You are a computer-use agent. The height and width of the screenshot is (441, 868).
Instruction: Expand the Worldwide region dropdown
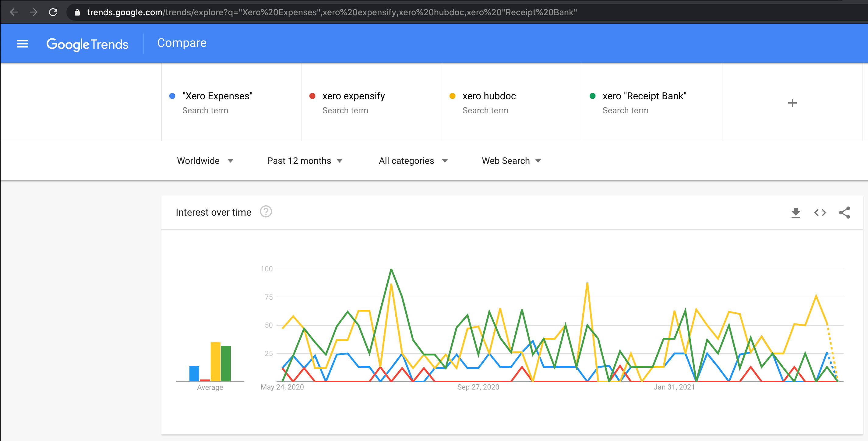click(x=205, y=161)
